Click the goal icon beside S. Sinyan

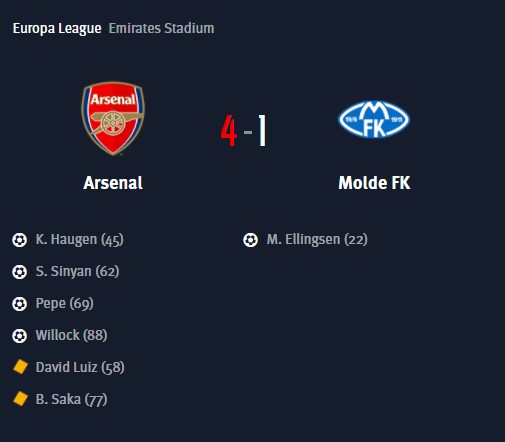click(19, 272)
